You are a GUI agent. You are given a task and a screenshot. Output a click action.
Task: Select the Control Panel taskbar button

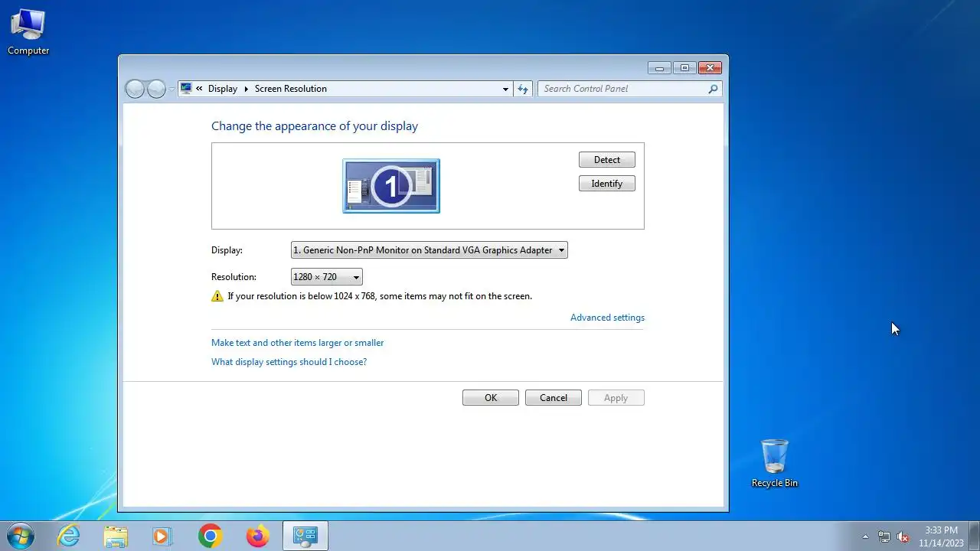coord(305,536)
